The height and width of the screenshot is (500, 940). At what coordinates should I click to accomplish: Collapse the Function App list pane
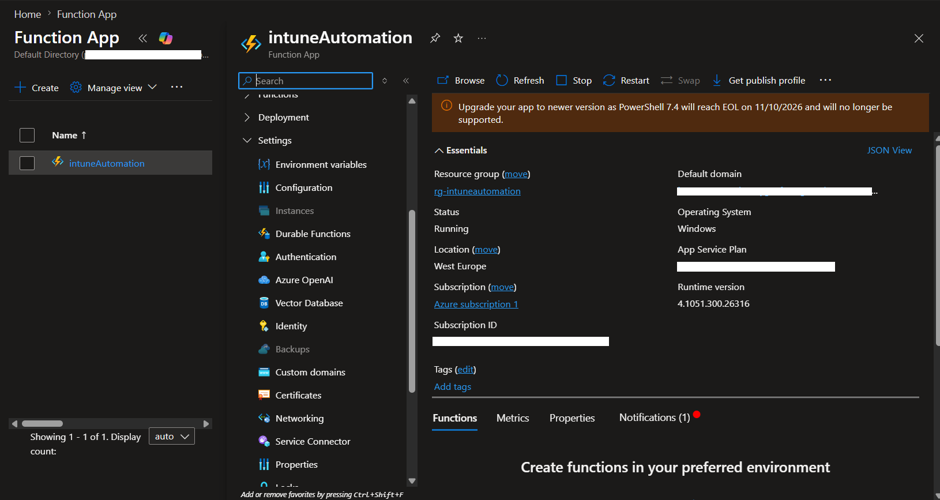(x=143, y=38)
